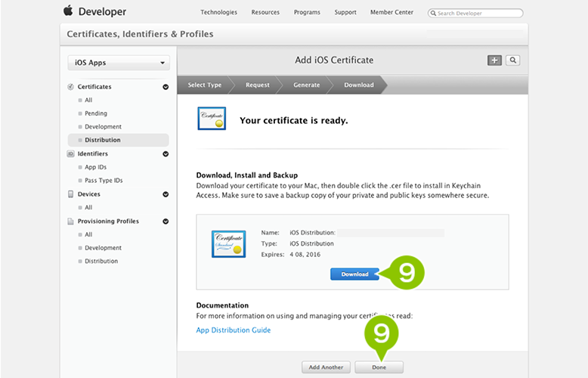Open the Resources menu
The image size is (588, 378).
point(265,12)
